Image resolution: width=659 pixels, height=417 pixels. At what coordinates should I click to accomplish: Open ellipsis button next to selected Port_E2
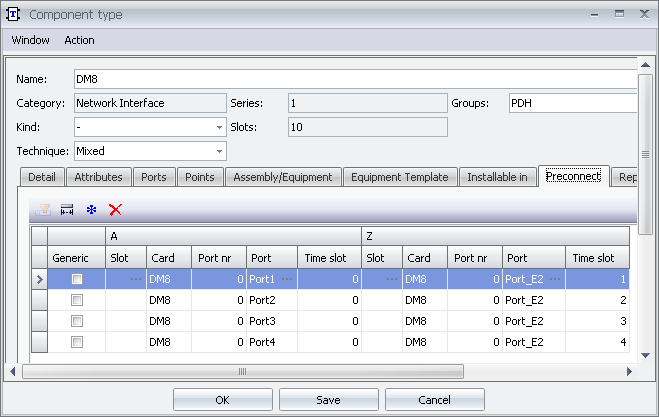point(555,279)
